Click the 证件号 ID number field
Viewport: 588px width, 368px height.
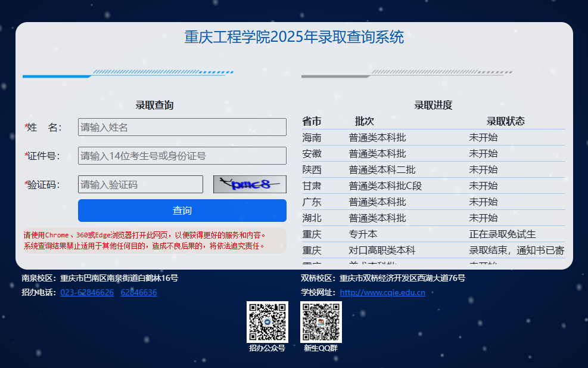tap(182, 155)
